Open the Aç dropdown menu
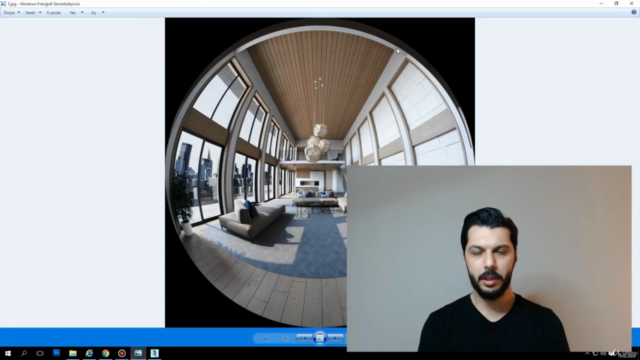The height and width of the screenshot is (360, 640). (x=97, y=13)
